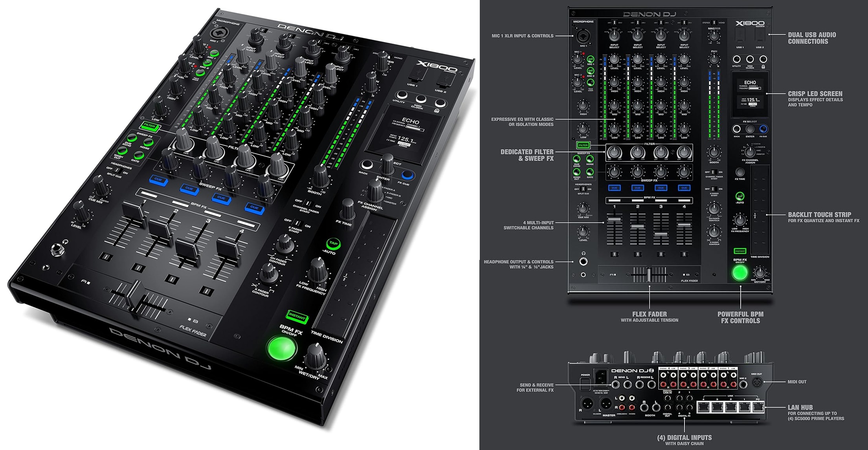Image resolution: width=868 pixels, height=450 pixels.
Task: Click the "DUAL USB AUDIO CONNECTIONS" label
Action: pos(812,38)
